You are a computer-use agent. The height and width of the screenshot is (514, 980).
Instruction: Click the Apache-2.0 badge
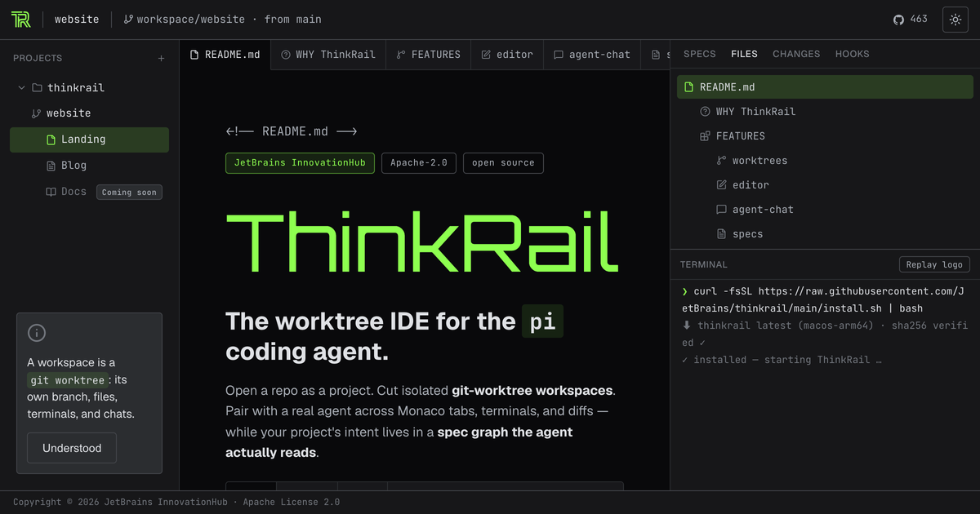(x=419, y=162)
